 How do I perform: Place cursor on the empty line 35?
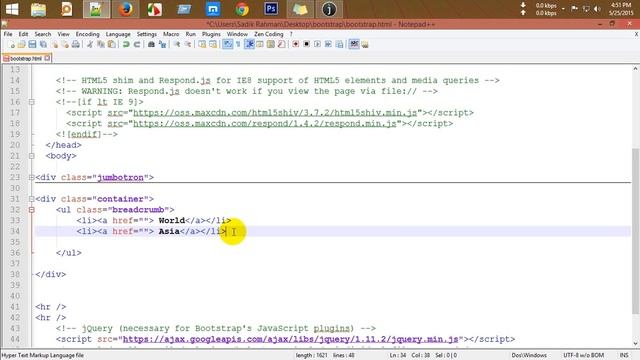click(333, 242)
